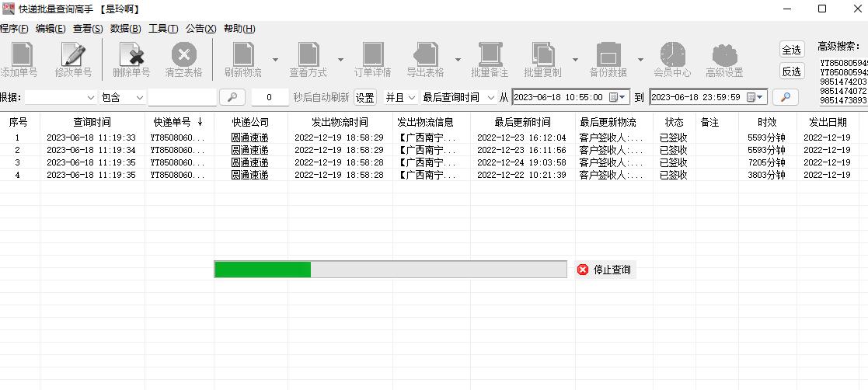Click the 序号 column header
This screenshot has height=390, width=868.
pos(19,122)
